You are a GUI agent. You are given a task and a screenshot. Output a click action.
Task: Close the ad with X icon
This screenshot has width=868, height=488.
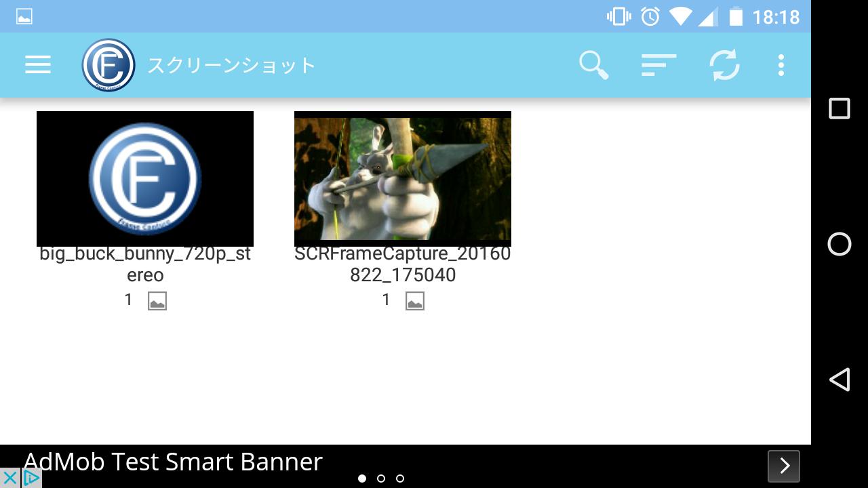click(x=9, y=478)
